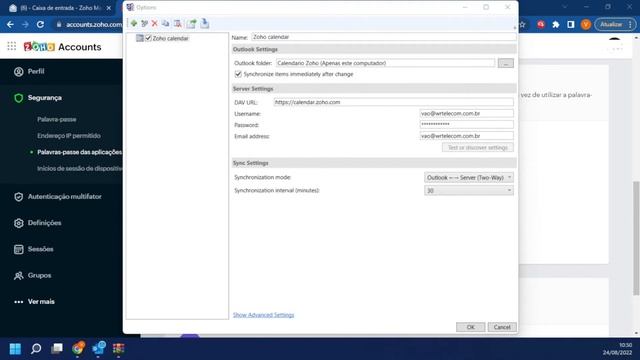Close the Caixa de entrada Chrome tab
This screenshot has width=640, height=360.
tap(109, 8)
